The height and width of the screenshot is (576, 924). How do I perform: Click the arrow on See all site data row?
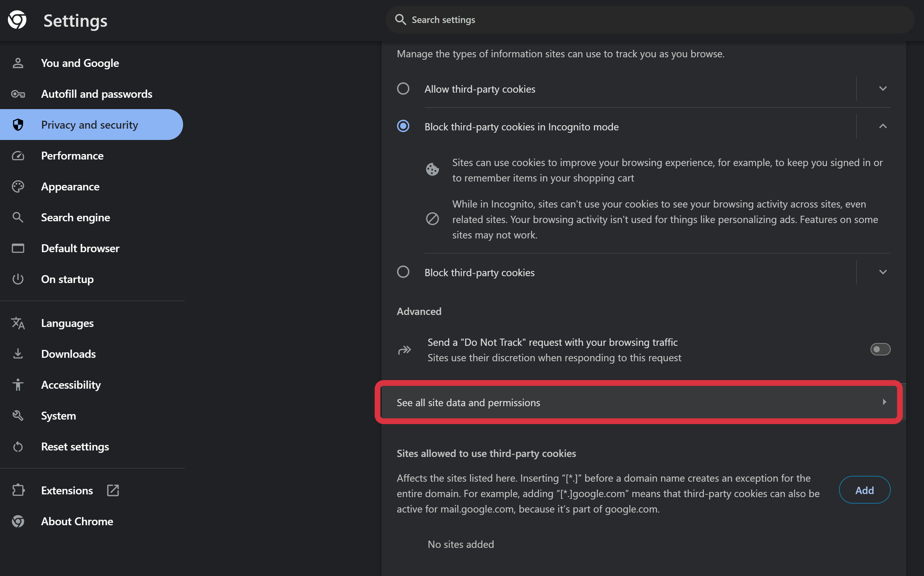884,402
